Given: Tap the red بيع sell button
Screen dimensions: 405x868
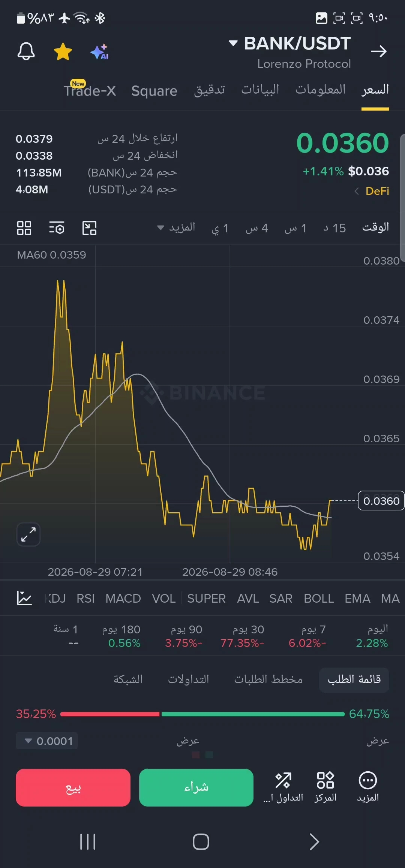Looking at the screenshot, I should pos(73,787).
